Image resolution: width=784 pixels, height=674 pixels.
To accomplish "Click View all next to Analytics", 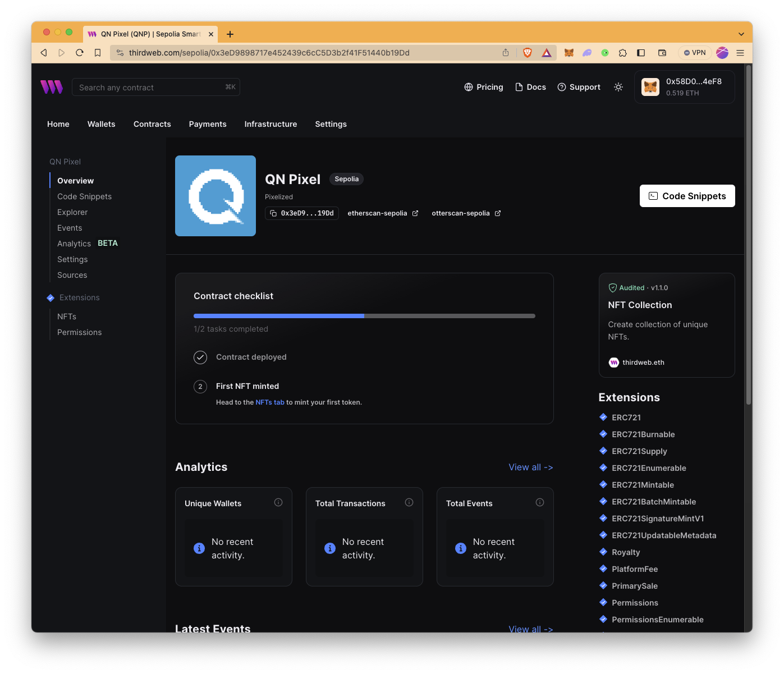I will pyautogui.click(x=531, y=467).
